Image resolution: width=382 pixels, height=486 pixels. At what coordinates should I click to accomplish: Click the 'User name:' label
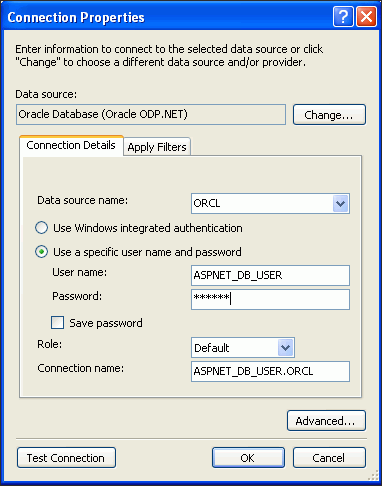click(79, 272)
